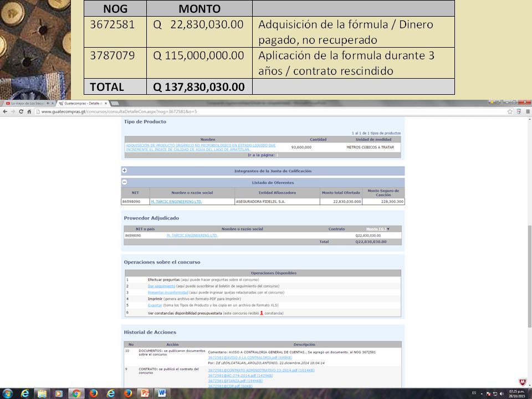Click the Total value Q22,830,030.00
Viewport: 532px width, 399px height.
pyautogui.click(x=371, y=242)
